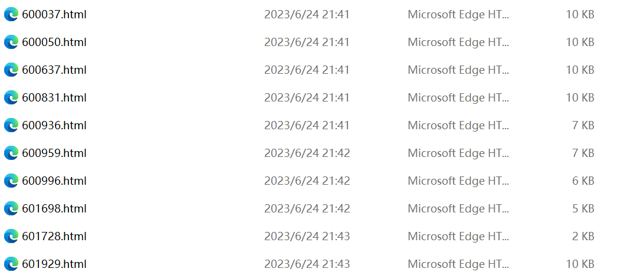This screenshot has width=644, height=275.
Task: Click the 601929.html file name
Action: [x=54, y=264]
